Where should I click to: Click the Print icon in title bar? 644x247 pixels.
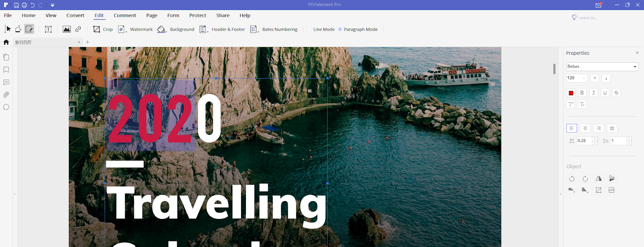click(24, 5)
